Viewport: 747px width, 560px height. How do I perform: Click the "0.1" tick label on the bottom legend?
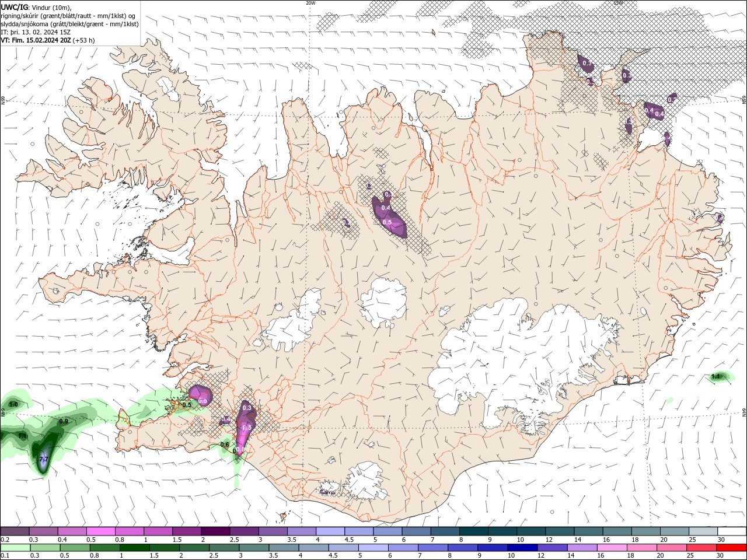[6, 555]
